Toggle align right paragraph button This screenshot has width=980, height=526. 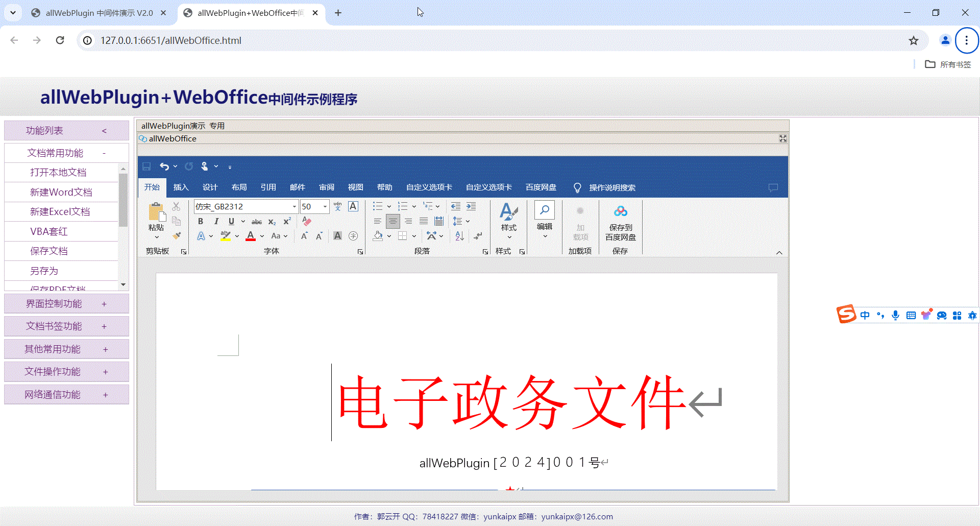[408, 221]
